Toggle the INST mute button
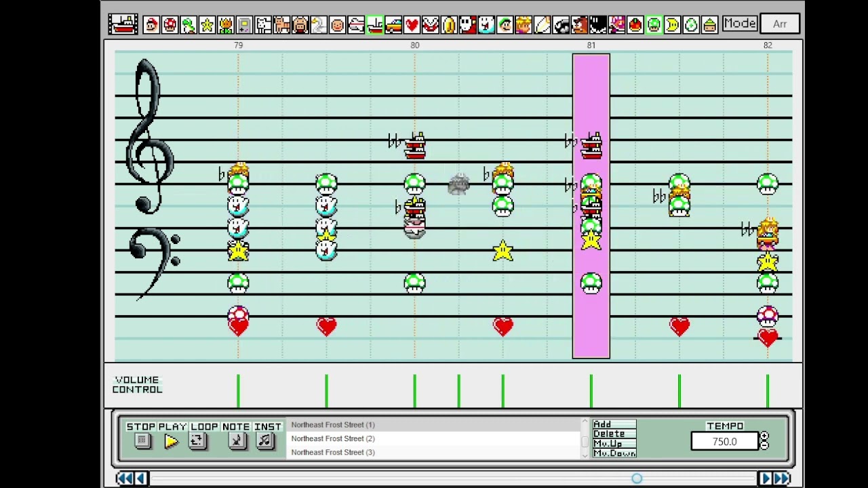868x488 pixels. coord(264,441)
